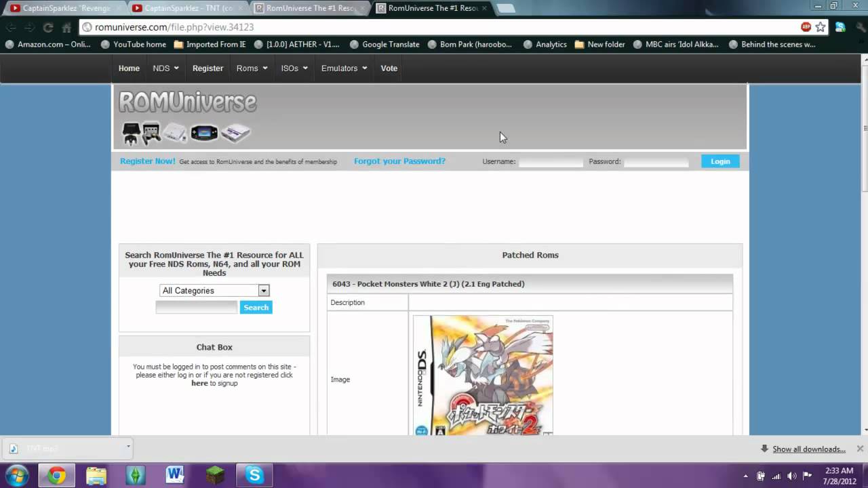
Task: Click the volume speaker tray icon
Action: (792, 476)
